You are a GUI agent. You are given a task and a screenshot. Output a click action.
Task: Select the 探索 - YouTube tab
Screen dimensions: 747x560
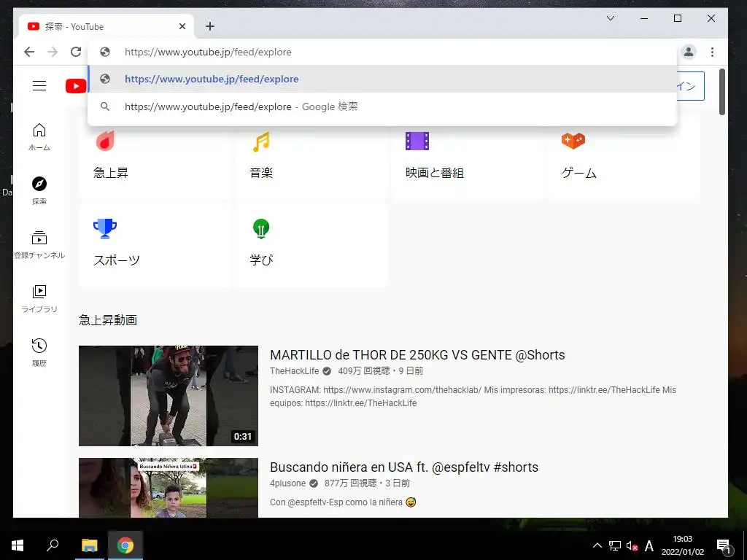pyautogui.click(x=107, y=27)
